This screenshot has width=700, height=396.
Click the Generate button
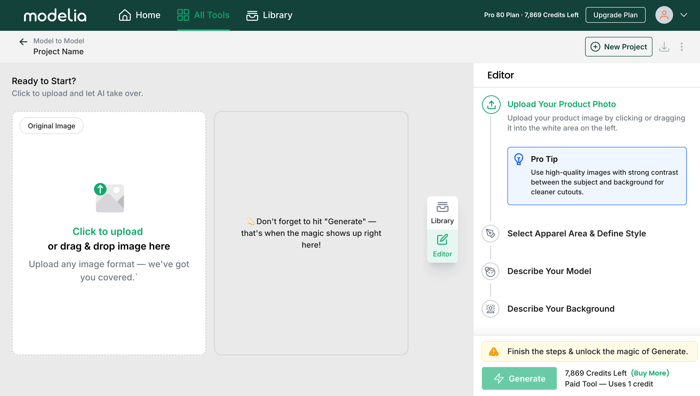tap(519, 379)
